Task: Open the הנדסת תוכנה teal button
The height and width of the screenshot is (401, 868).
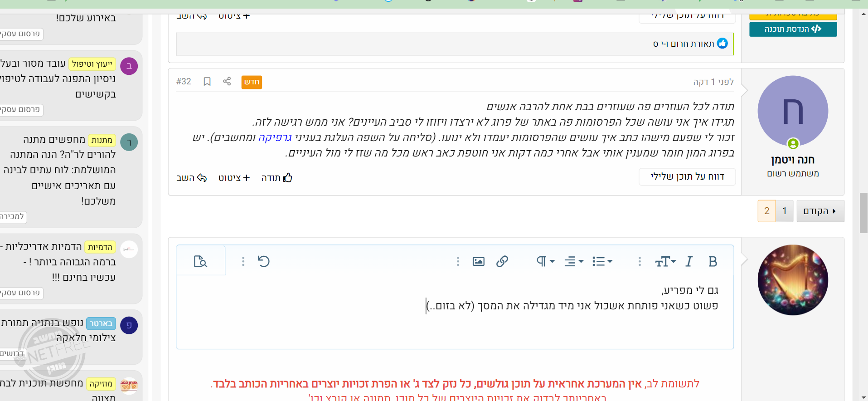Action: click(793, 29)
